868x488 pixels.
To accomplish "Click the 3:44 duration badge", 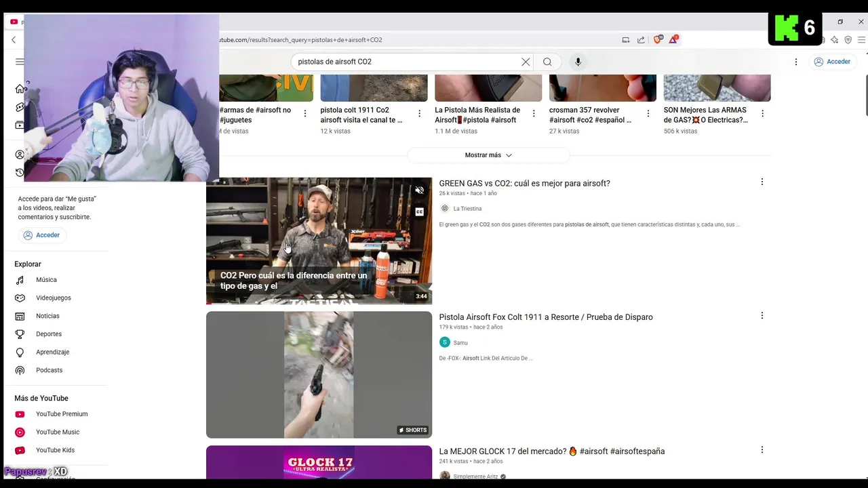I will pyautogui.click(x=421, y=296).
